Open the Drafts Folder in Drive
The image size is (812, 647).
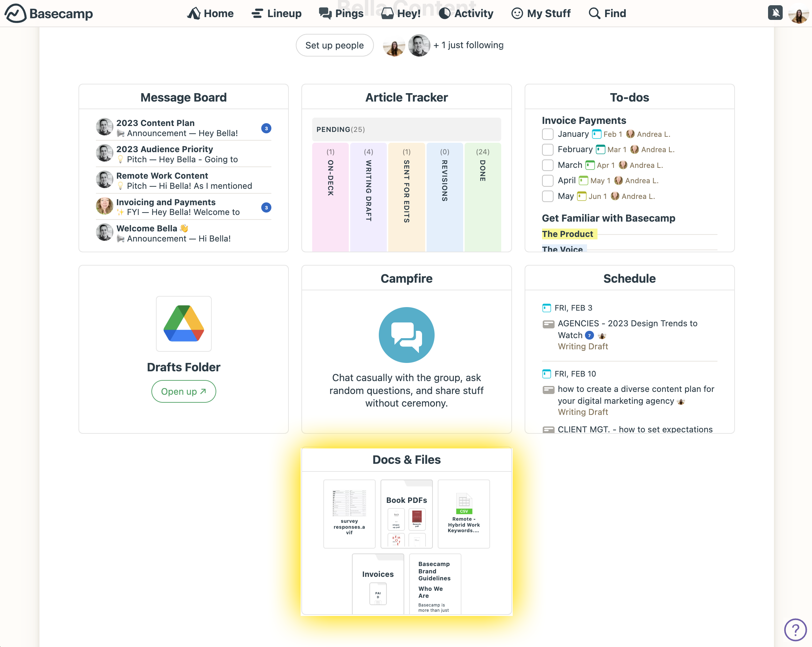[x=183, y=392]
